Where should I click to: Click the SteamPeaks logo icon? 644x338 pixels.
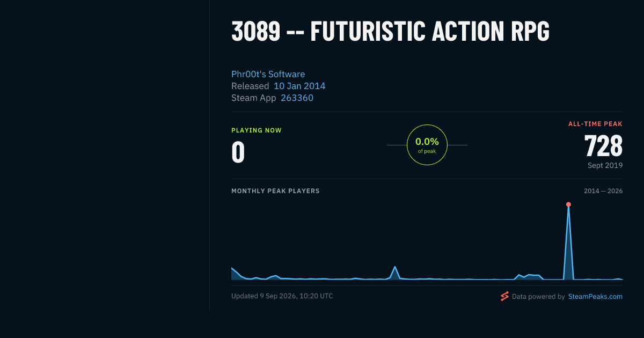click(504, 296)
